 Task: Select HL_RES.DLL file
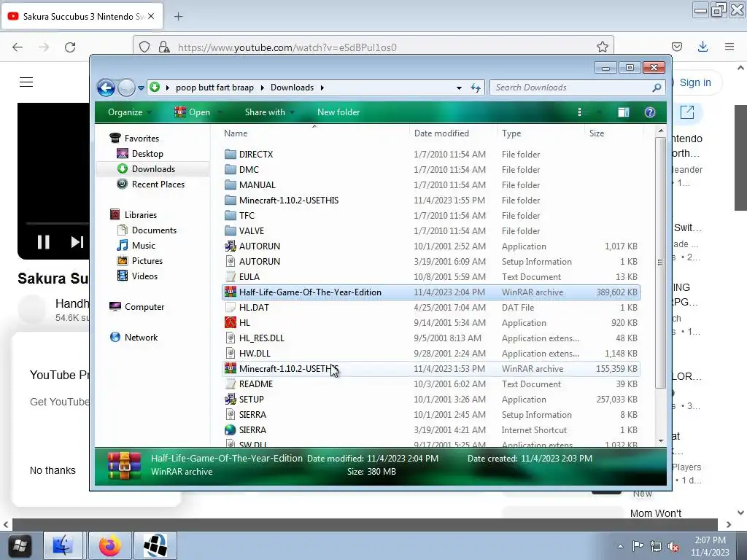tap(430, 338)
